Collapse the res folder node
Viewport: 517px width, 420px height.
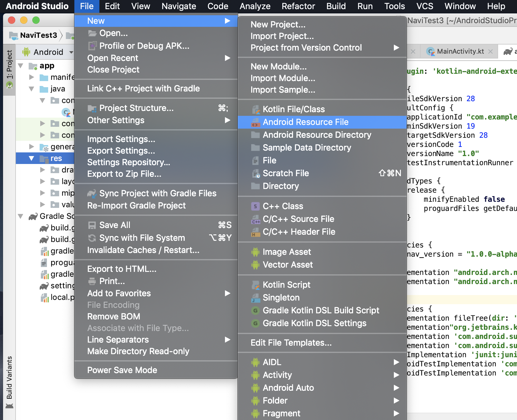pos(32,158)
